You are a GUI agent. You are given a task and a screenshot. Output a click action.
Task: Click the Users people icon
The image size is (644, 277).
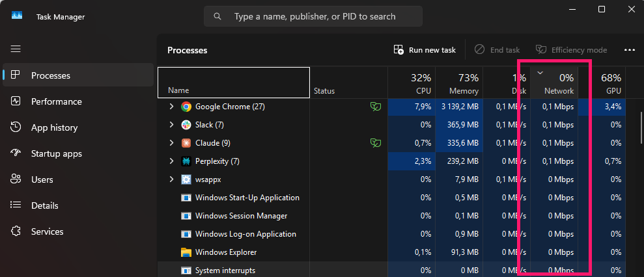click(x=16, y=179)
